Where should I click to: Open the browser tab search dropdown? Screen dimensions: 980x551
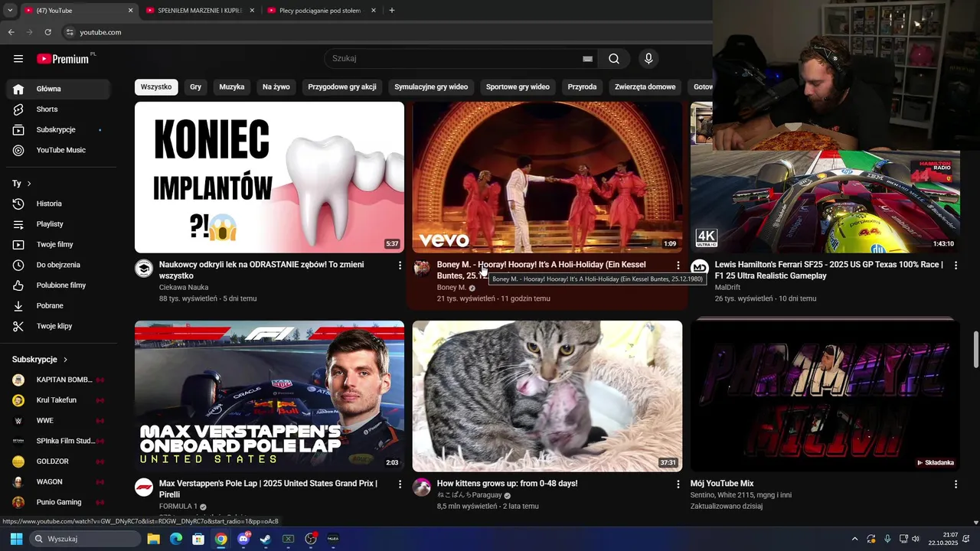[x=10, y=11]
